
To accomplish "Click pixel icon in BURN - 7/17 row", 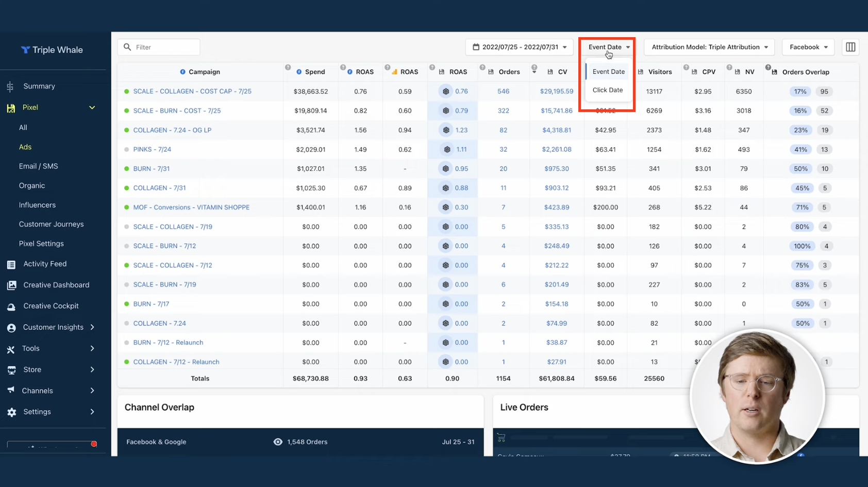I will click(446, 304).
